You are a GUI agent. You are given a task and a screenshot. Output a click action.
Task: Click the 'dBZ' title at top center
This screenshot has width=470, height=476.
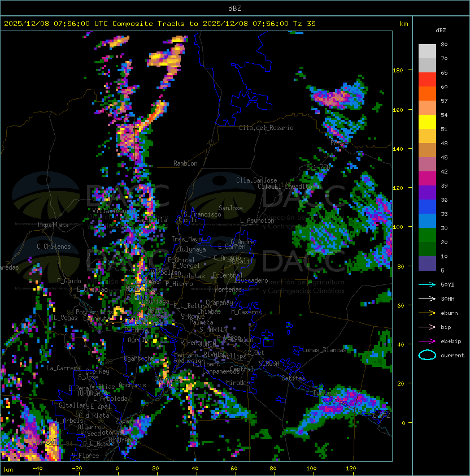click(235, 8)
